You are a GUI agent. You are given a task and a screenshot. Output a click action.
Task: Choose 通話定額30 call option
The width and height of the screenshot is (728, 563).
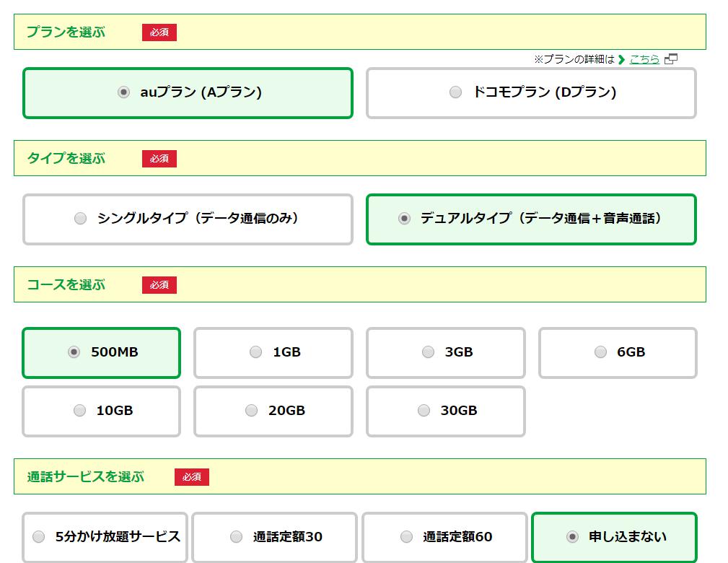(x=274, y=538)
